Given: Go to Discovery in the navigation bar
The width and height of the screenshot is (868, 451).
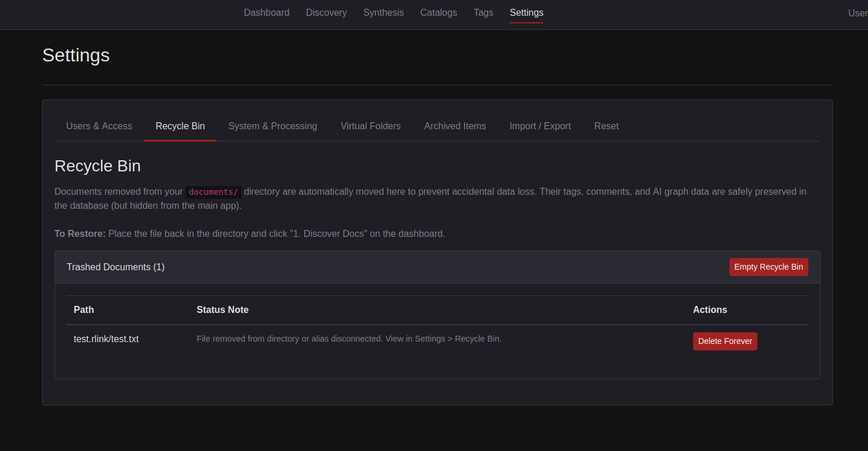Looking at the screenshot, I should coord(326,13).
